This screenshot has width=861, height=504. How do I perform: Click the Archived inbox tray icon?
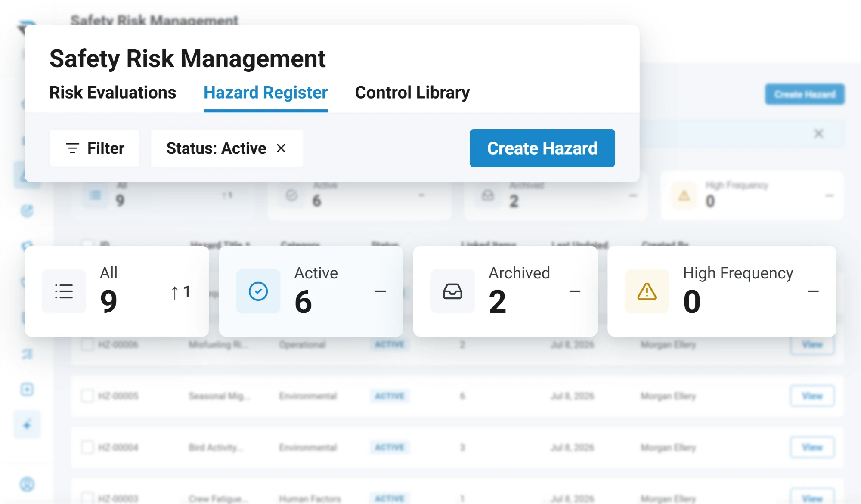[452, 291]
